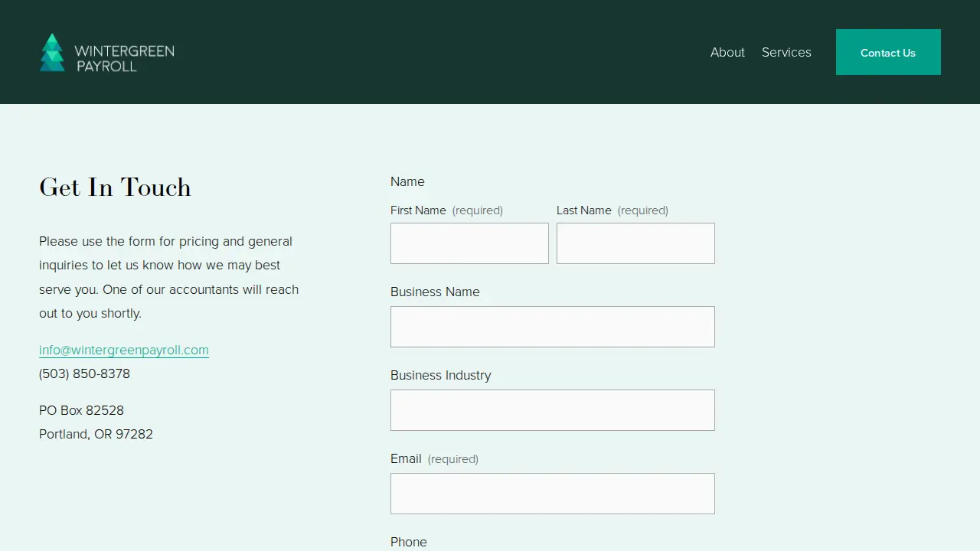
Task: Click the PO Box 82528 address line
Action: click(x=81, y=410)
